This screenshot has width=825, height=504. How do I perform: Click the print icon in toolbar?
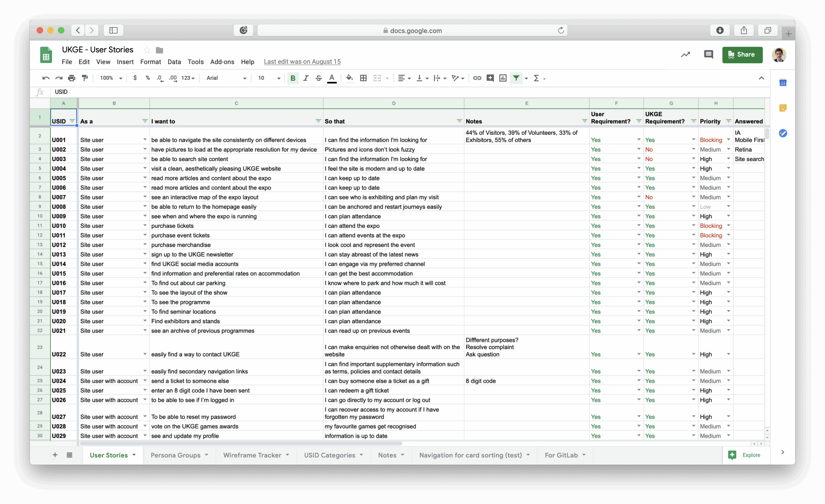click(72, 78)
